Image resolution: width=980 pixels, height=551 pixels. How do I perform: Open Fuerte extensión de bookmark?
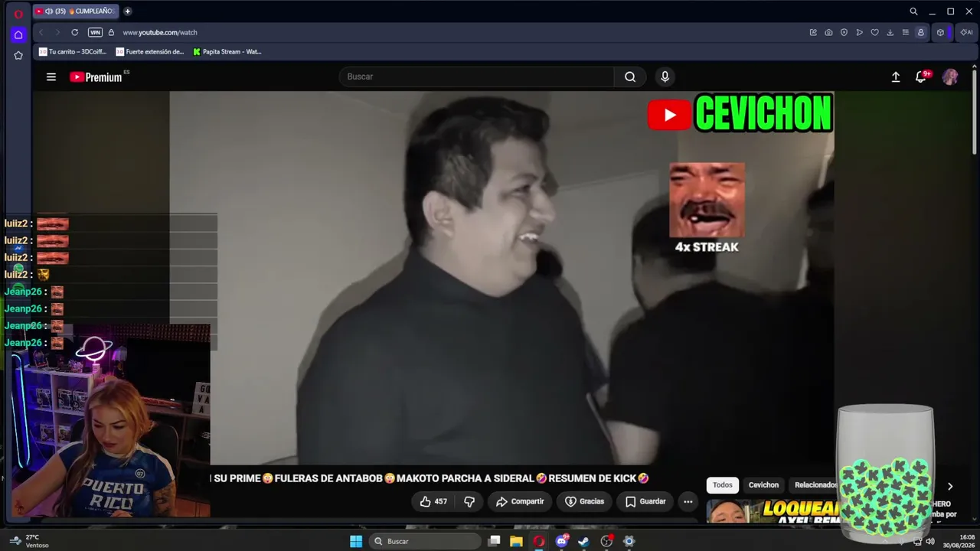(150, 52)
